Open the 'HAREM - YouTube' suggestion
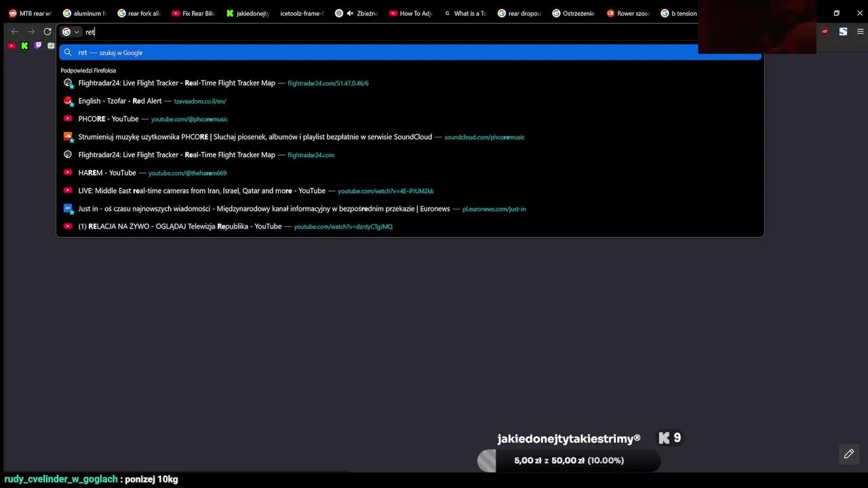 pos(410,173)
